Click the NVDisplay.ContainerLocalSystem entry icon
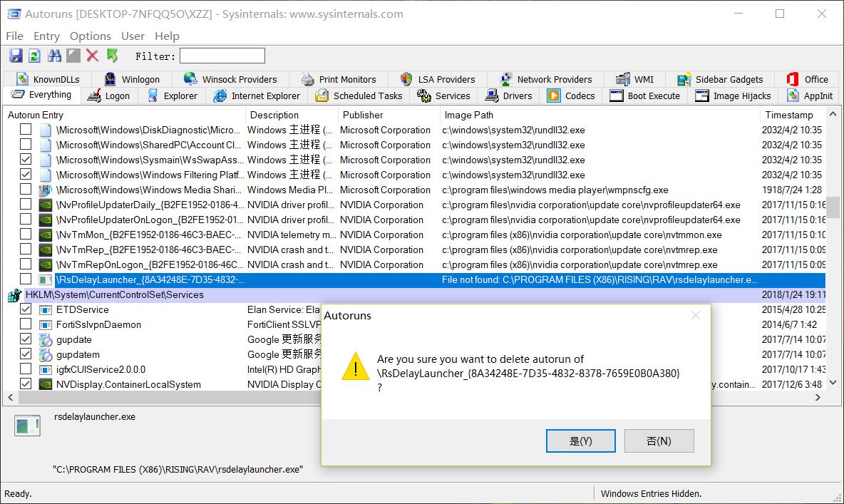Image resolution: width=844 pixels, height=504 pixels. 46,384
